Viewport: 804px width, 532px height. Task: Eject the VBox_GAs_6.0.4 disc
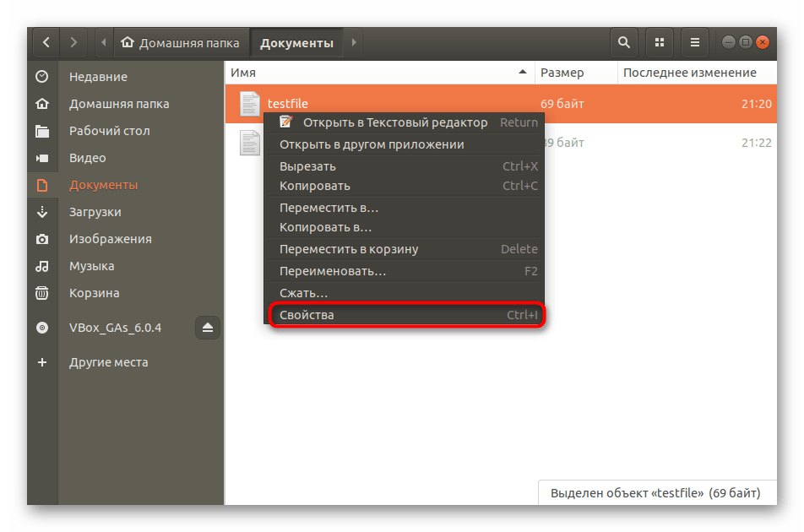(208, 328)
